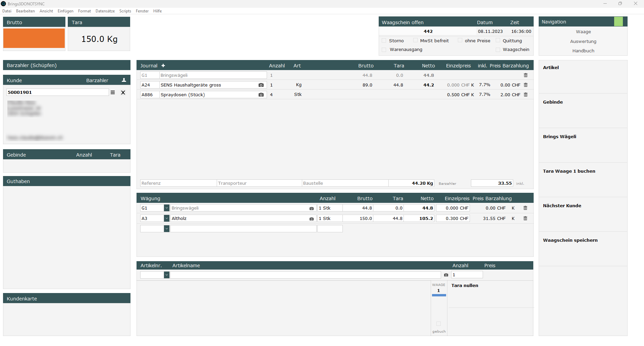Open the Artikelnr. dropdown
644x346 pixels.
[x=166, y=275]
